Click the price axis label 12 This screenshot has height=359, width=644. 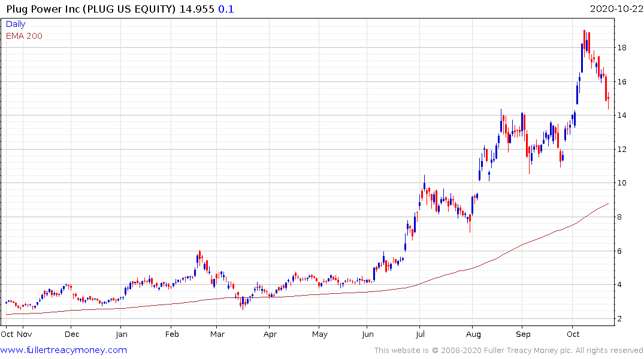(622, 150)
